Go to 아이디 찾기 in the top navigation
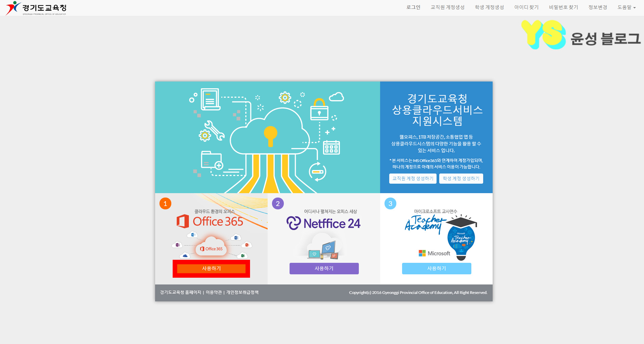 (526, 7)
